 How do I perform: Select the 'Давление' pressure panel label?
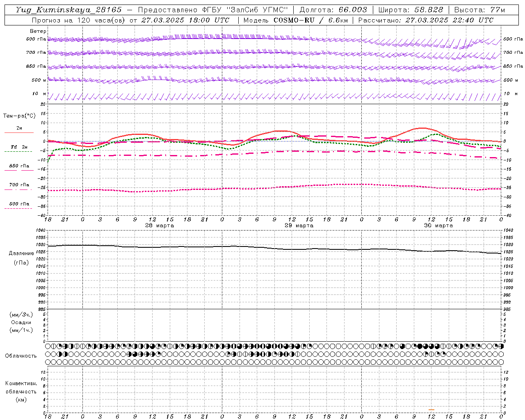click(21, 253)
